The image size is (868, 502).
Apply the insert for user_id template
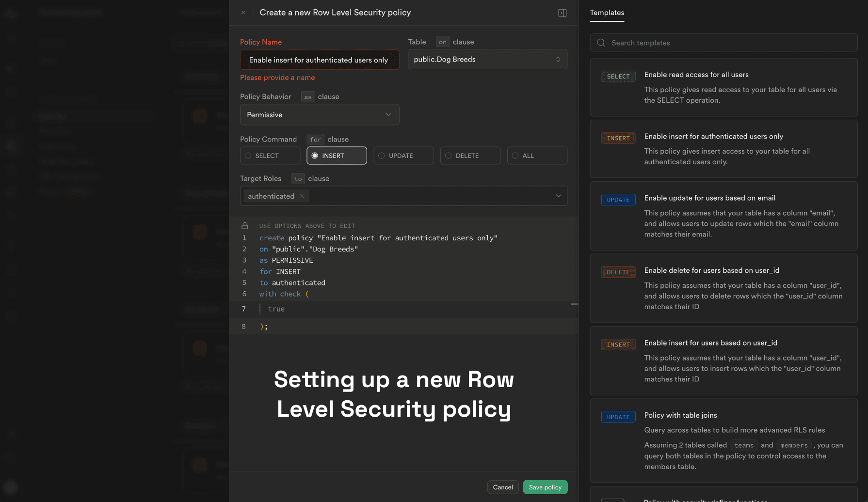(x=723, y=361)
